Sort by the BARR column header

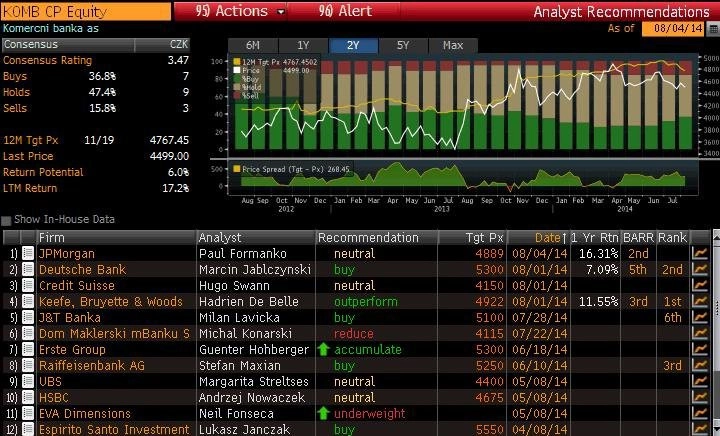point(638,238)
